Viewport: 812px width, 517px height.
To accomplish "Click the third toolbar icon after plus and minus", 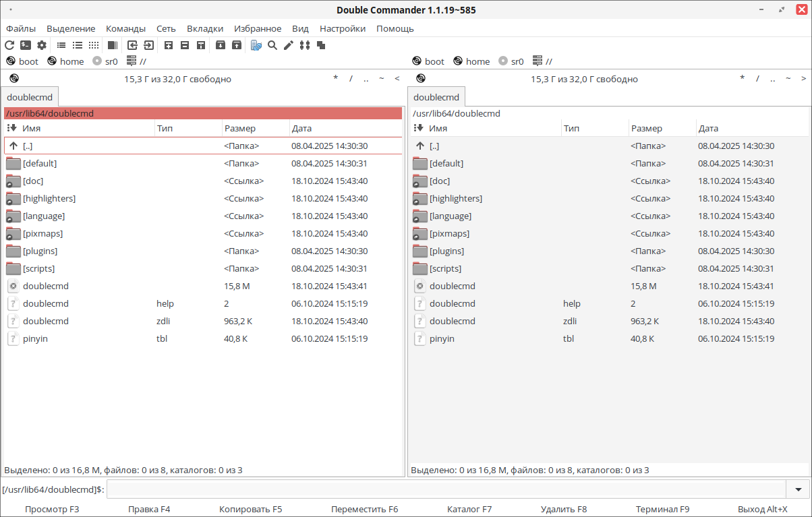I will click(x=201, y=45).
